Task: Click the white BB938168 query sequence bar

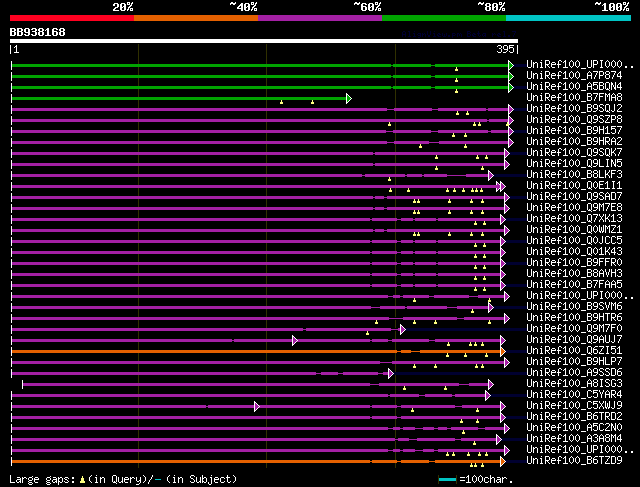Action: (x=264, y=41)
